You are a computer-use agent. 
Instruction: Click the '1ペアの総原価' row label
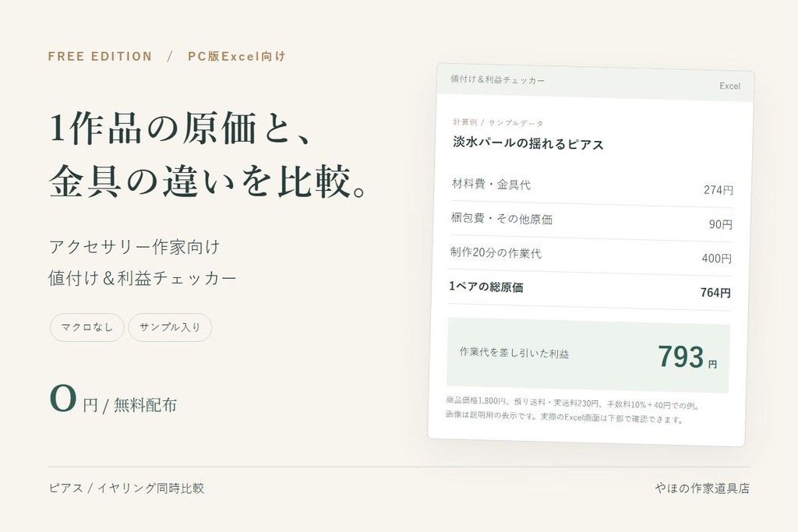pos(486,287)
